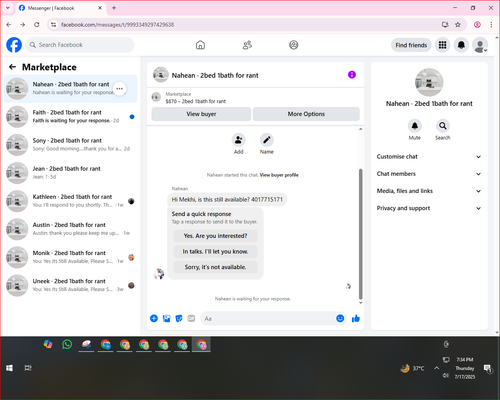Open Monik's 2bed 1bath conversation
Image resolution: width=500 pixels, height=400 pixels.
point(70,257)
